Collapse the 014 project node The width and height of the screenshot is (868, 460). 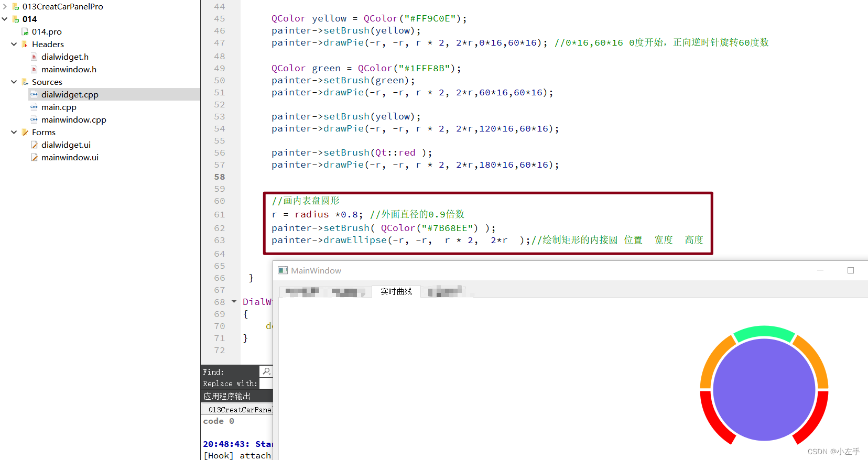(x=5, y=19)
